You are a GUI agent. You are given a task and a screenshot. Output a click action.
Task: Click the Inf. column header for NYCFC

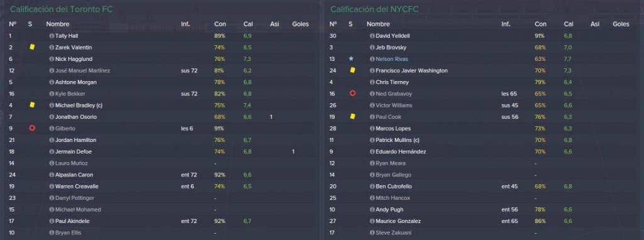506,25
